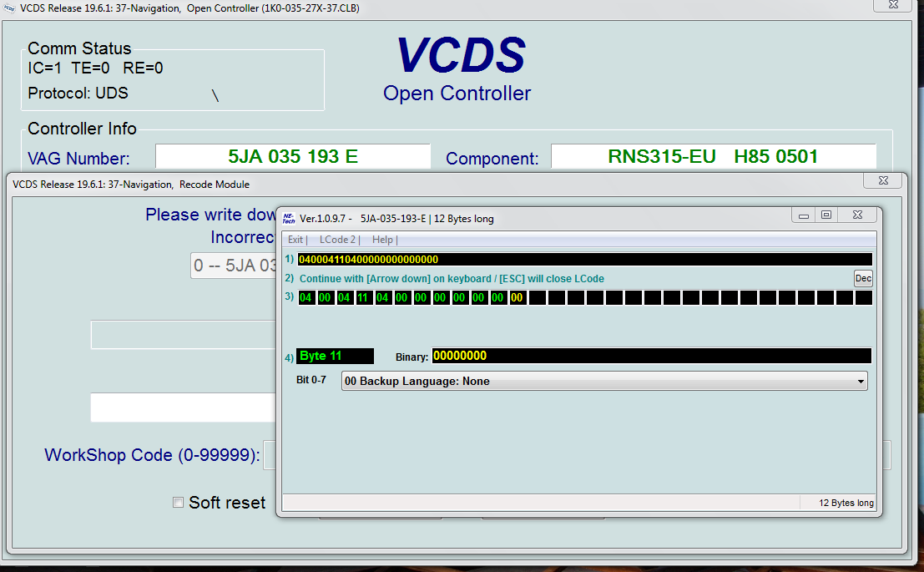
Task: Click the VCDS Open Controller title bar icon
Action: pos(9,8)
